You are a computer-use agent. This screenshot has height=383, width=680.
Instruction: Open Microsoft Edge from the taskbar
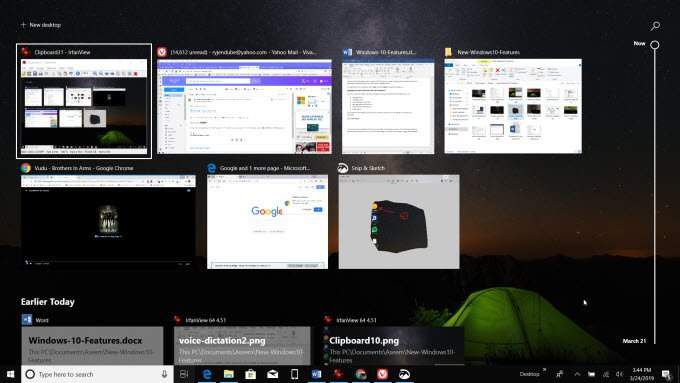coord(207,374)
